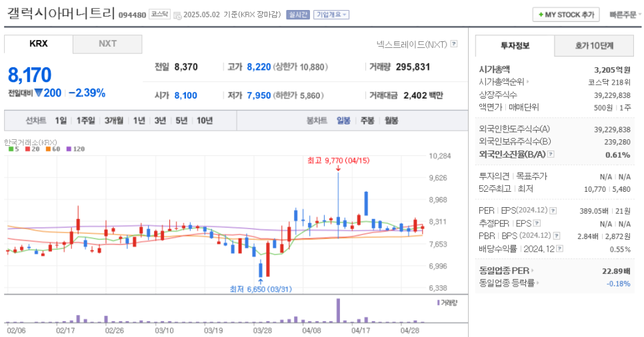Click 저가 value 7,950
Screen dimensions: 644x337
point(259,96)
